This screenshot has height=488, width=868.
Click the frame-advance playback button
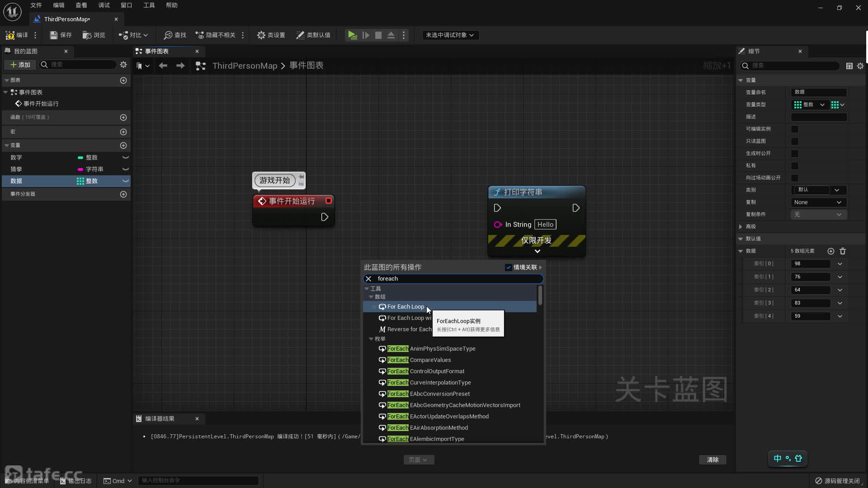(x=366, y=35)
